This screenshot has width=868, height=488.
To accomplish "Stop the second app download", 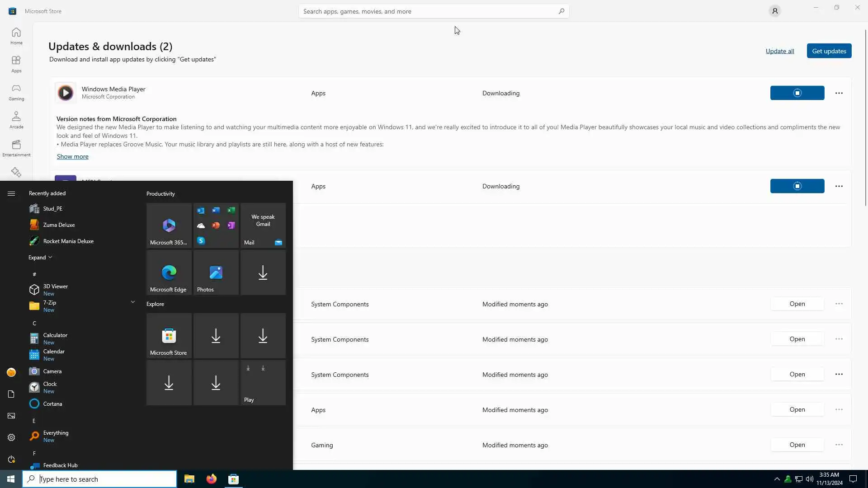I will 797,186.
